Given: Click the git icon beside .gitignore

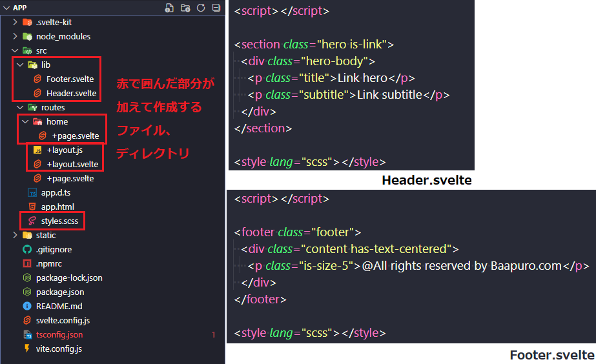Looking at the screenshot, I should [27, 249].
